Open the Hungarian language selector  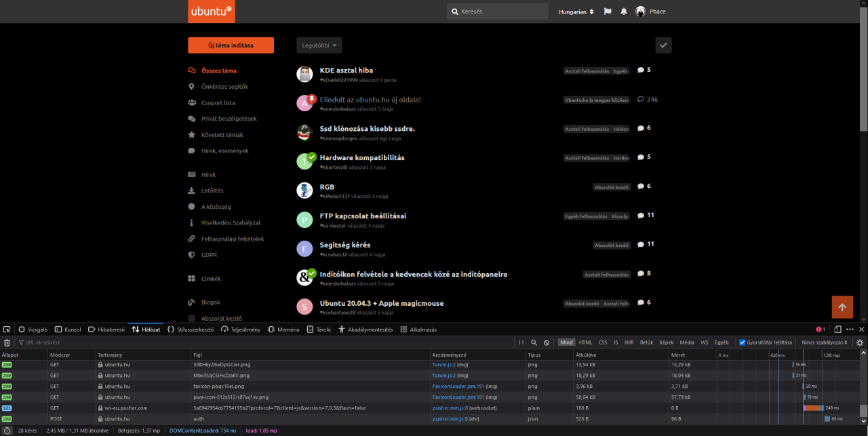pos(576,12)
